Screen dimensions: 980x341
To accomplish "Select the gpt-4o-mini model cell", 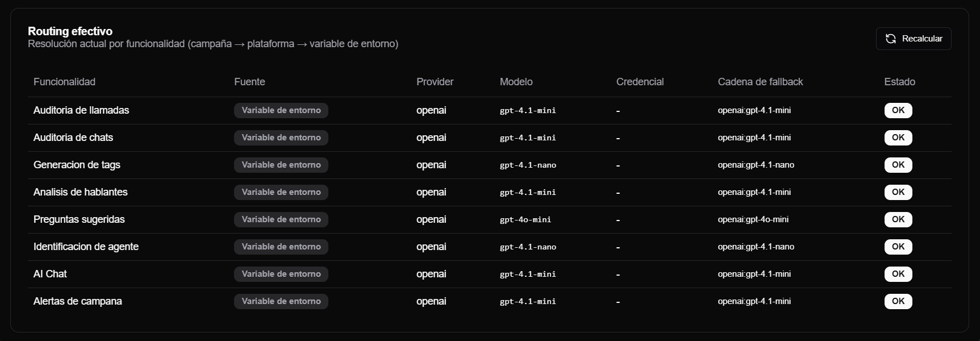I will coord(526,219).
